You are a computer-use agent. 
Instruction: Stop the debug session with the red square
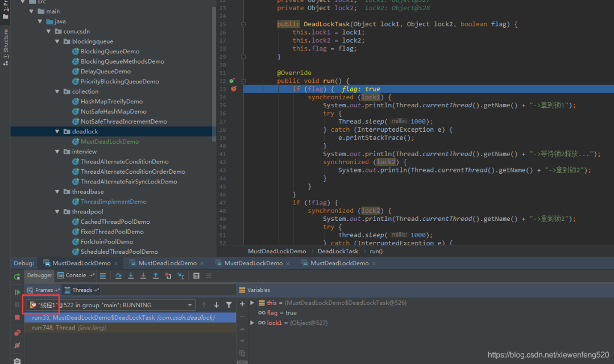17,317
